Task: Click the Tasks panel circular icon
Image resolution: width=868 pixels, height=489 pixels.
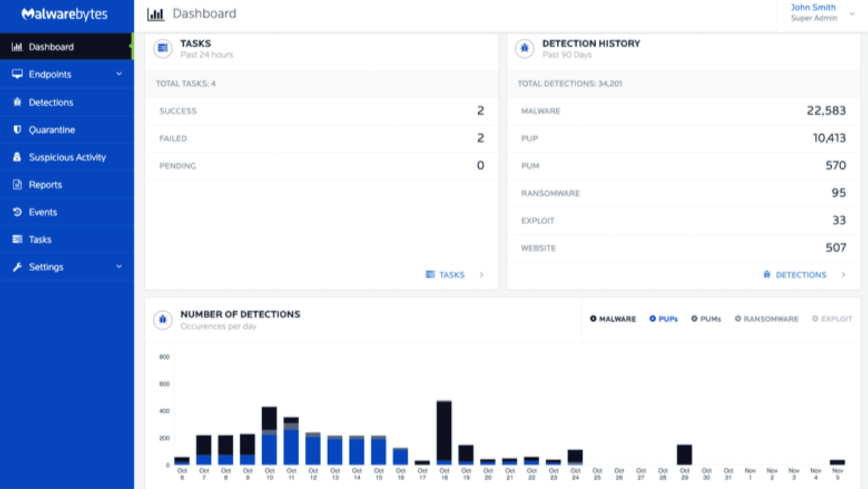Action: (162, 48)
